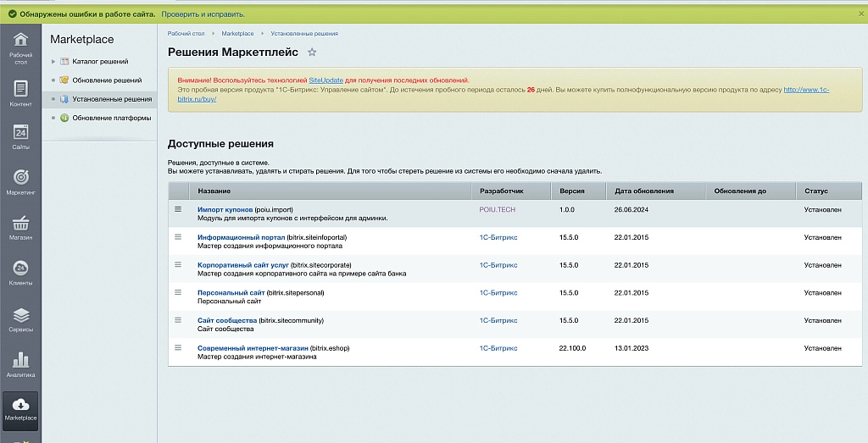Image resolution: width=868 pixels, height=443 pixels.
Task: Go to Marketplace breadcrumb item
Action: (x=237, y=34)
